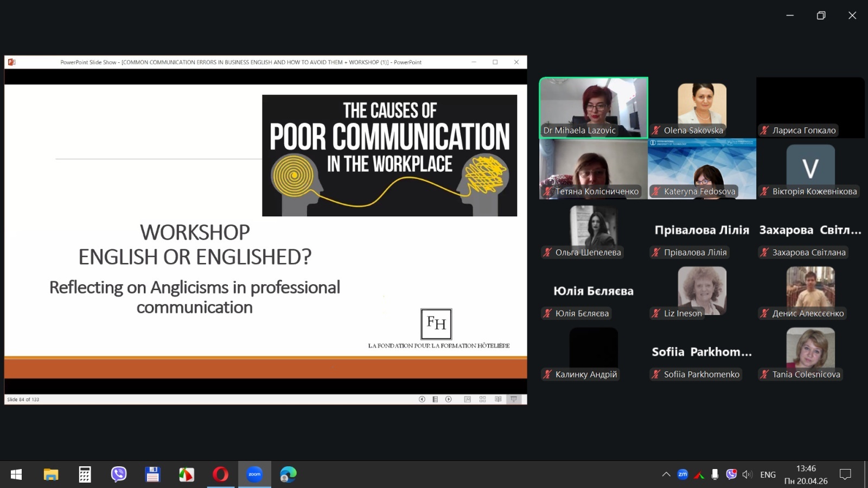Image resolution: width=868 pixels, height=488 pixels.
Task: Expand hidden system tray icons
Action: (666, 474)
